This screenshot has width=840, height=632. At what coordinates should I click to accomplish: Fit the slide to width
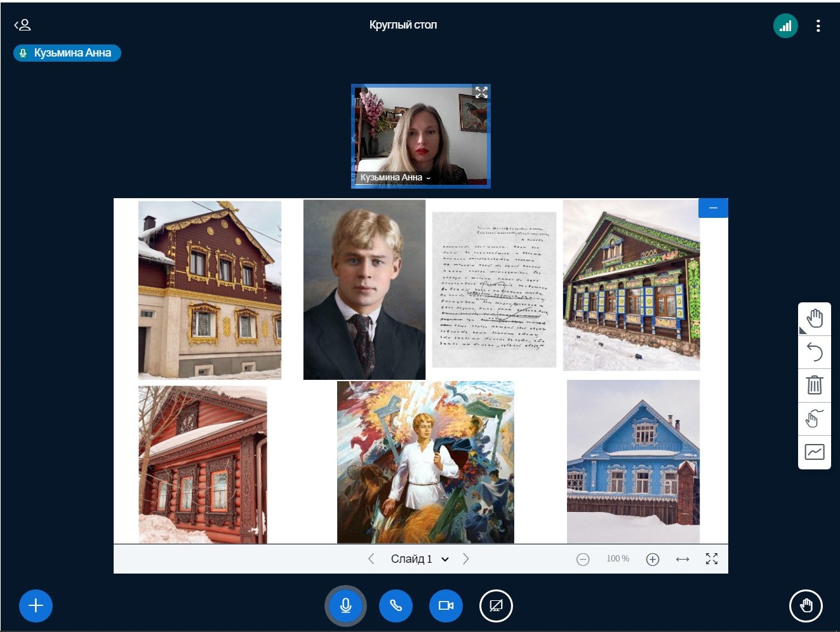click(x=683, y=559)
